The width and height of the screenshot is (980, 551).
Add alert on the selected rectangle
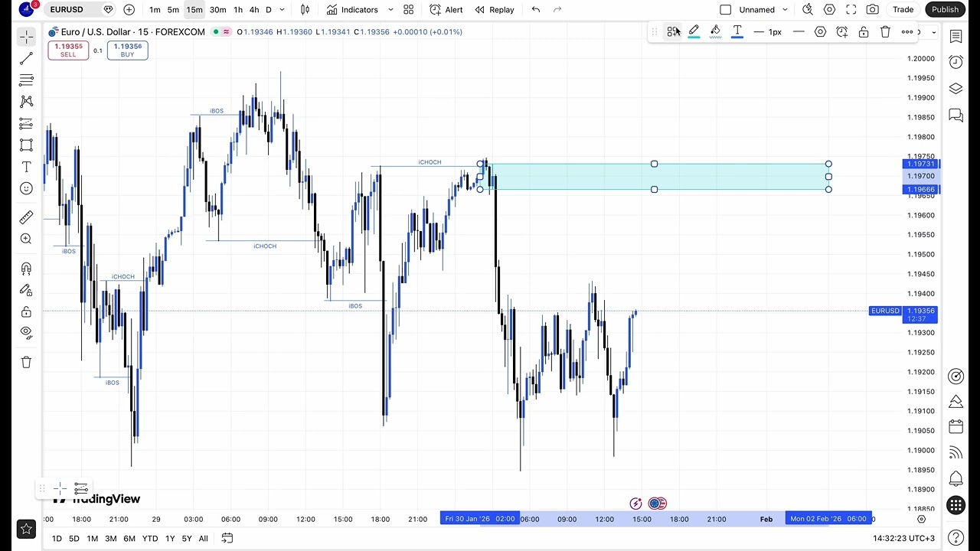[x=842, y=31]
